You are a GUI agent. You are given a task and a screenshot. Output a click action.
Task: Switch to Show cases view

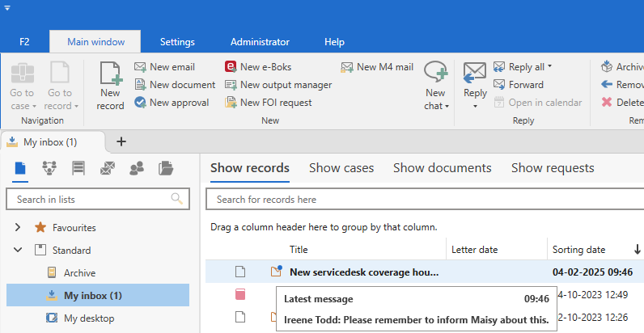tap(341, 168)
